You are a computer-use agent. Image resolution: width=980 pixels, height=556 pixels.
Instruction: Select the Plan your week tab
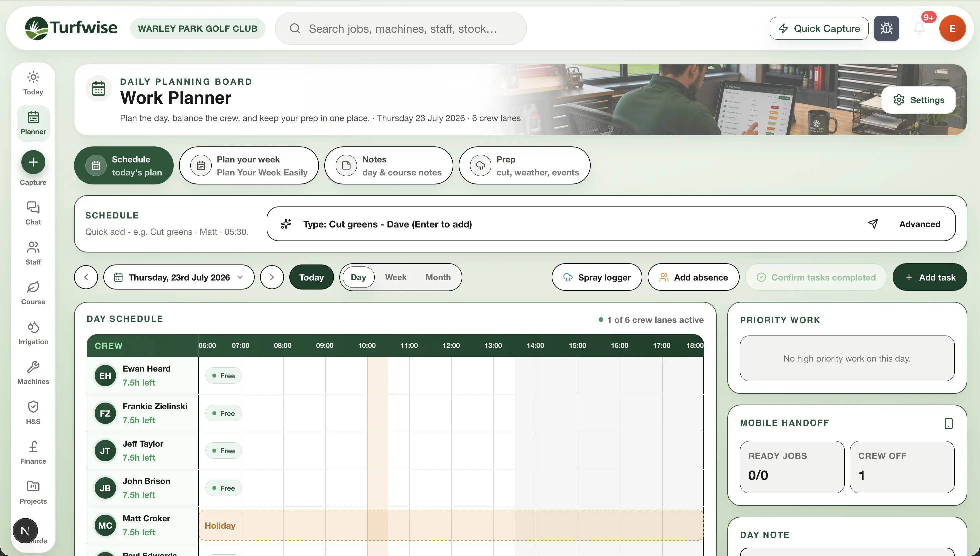tap(249, 165)
